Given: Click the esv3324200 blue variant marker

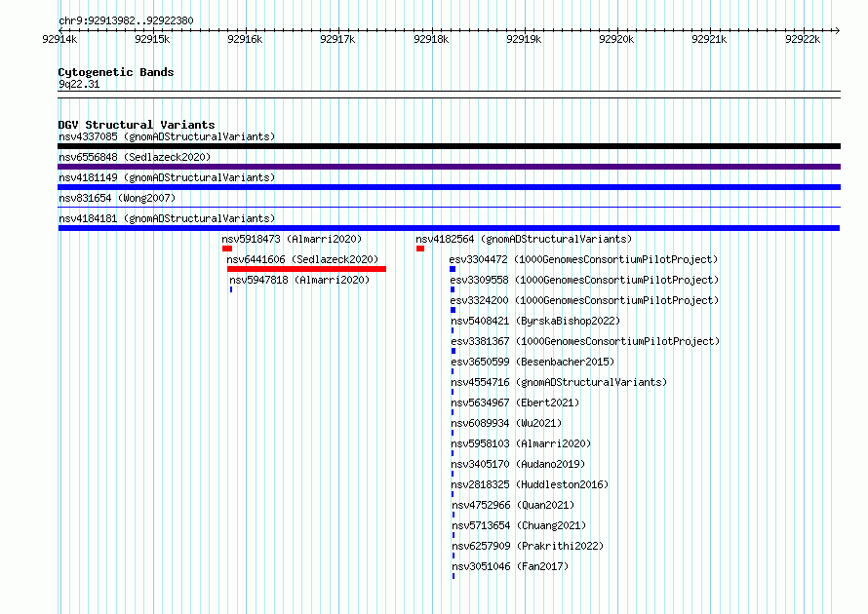Looking at the screenshot, I should point(453,310).
